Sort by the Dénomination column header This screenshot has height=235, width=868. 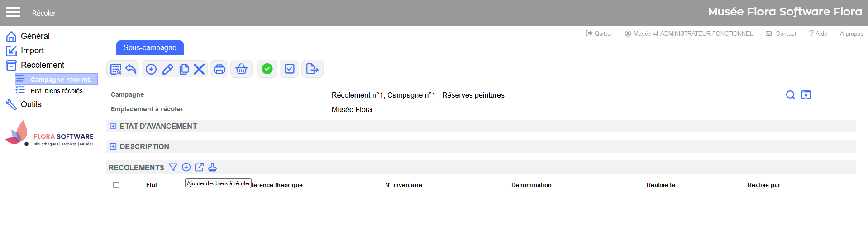tap(531, 185)
